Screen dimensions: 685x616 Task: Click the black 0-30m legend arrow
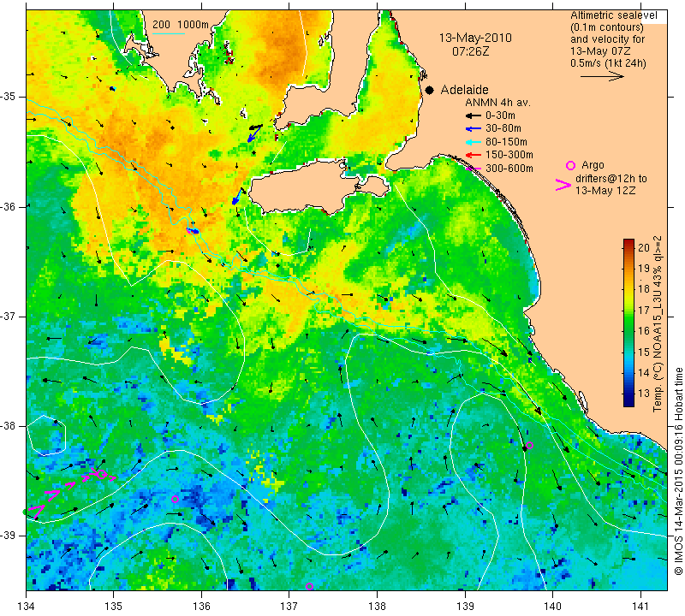click(x=473, y=115)
